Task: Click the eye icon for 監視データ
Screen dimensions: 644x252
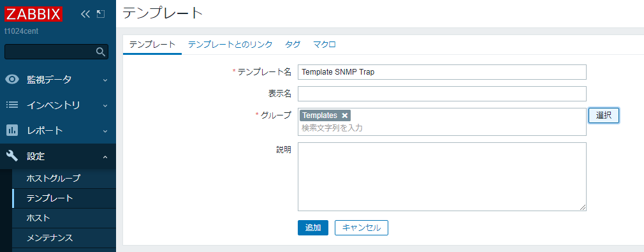Action: (12, 79)
